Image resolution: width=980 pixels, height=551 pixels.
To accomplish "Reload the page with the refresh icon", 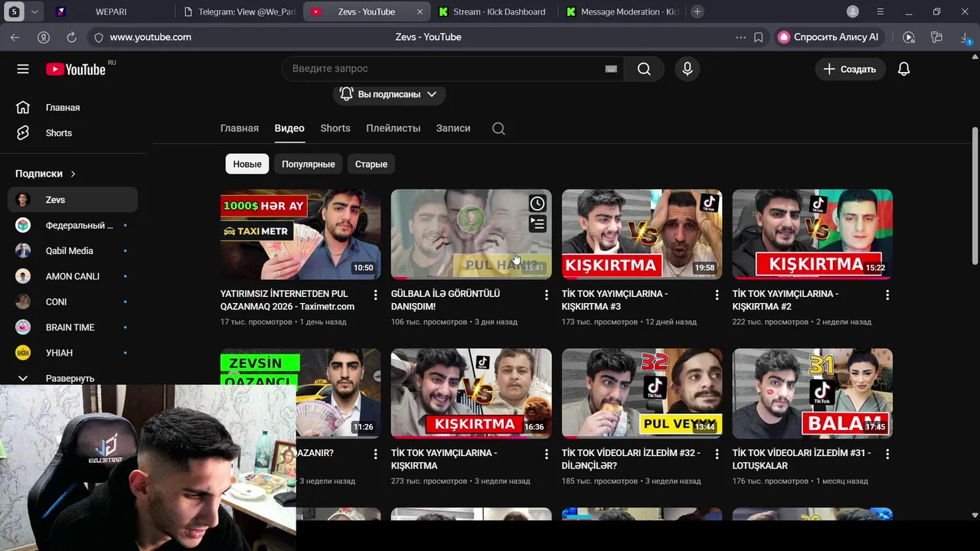I will click(x=71, y=37).
